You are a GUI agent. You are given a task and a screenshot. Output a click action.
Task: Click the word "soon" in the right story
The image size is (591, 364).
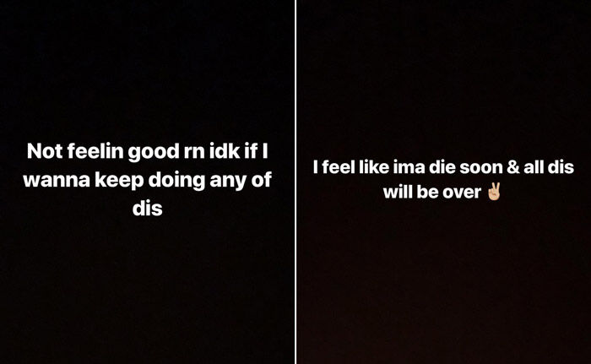point(481,168)
